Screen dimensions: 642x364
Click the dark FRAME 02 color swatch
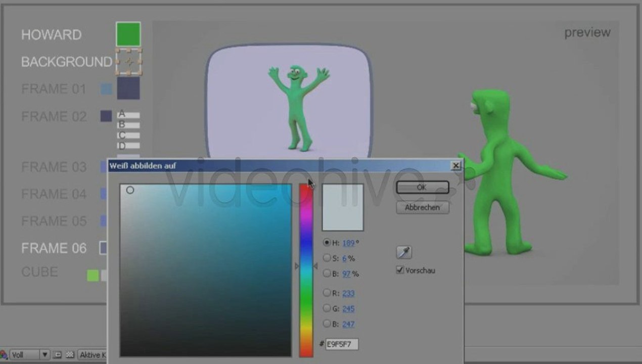pos(106,116)
